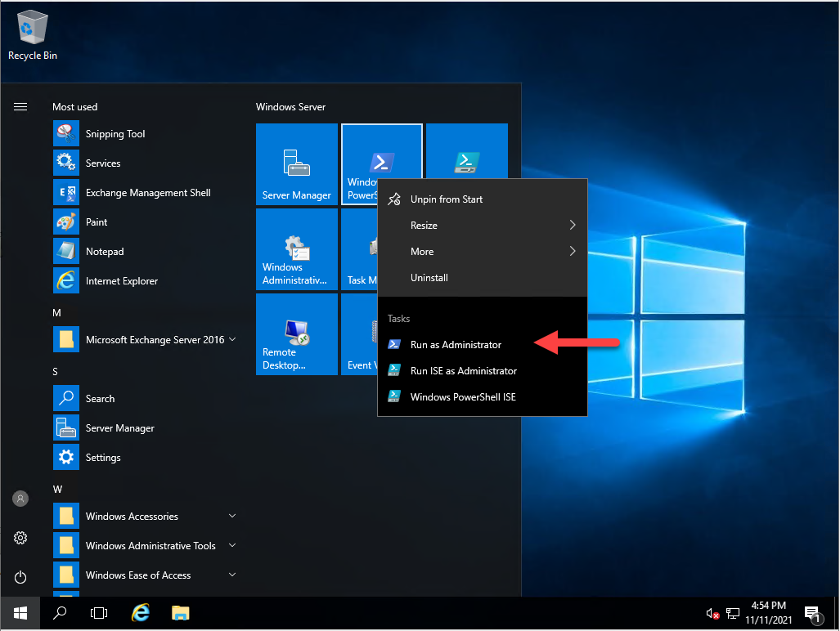Launch Exchange Management Shell
The image size is (840, 631).
pos(145,193)
